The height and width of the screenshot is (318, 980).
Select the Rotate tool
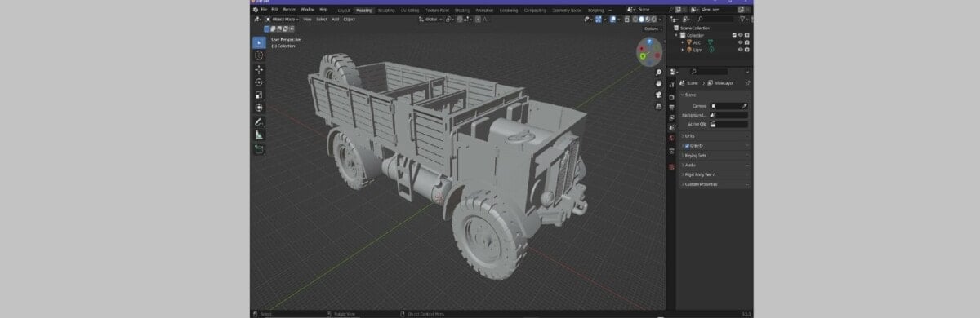(259, 82)
